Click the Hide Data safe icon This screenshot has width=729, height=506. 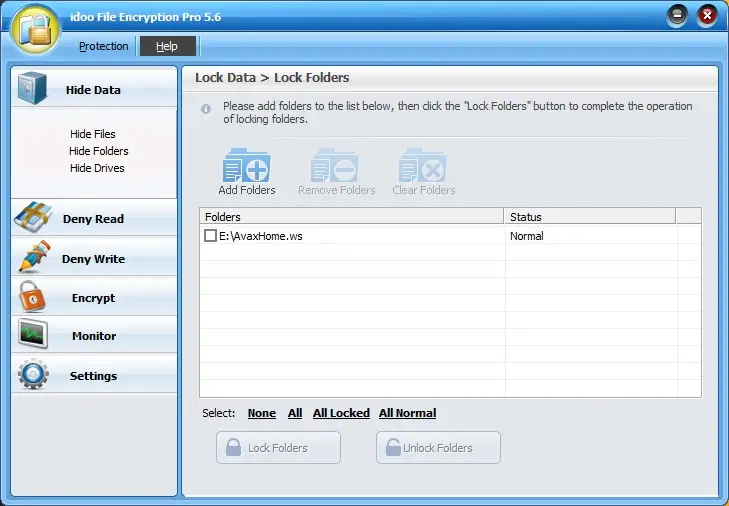pyautogui.click(x=32, y=88)
